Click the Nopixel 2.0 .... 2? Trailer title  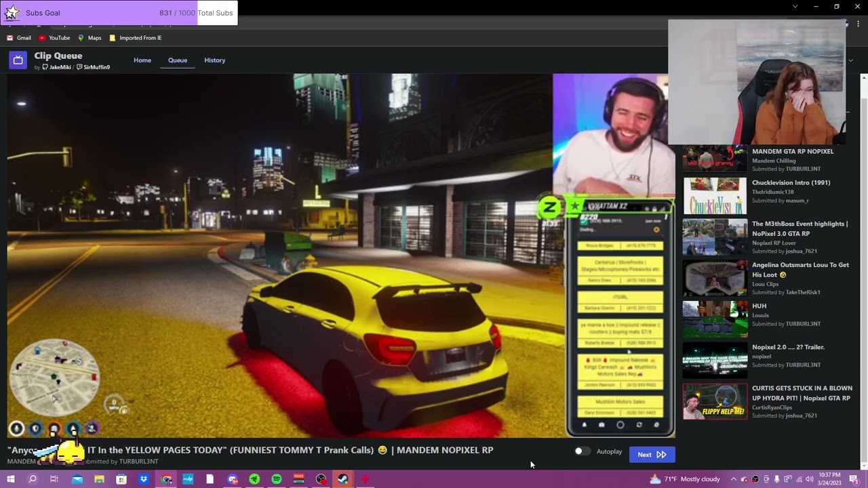tap(788, 347)
